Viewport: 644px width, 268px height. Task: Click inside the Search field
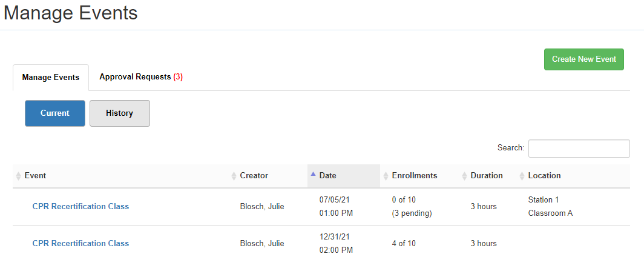(579, 149)
